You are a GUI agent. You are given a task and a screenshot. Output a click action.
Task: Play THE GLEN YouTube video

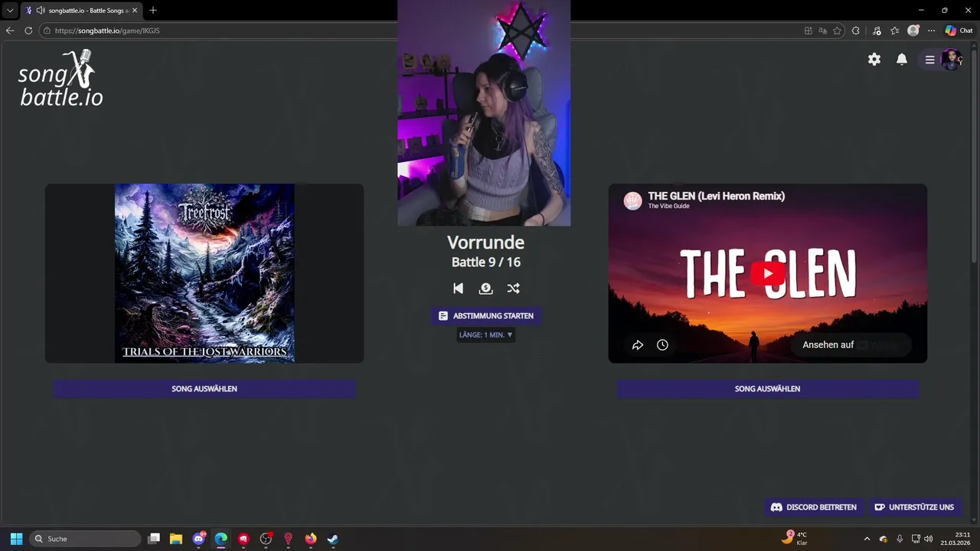(x=768, y=273)
